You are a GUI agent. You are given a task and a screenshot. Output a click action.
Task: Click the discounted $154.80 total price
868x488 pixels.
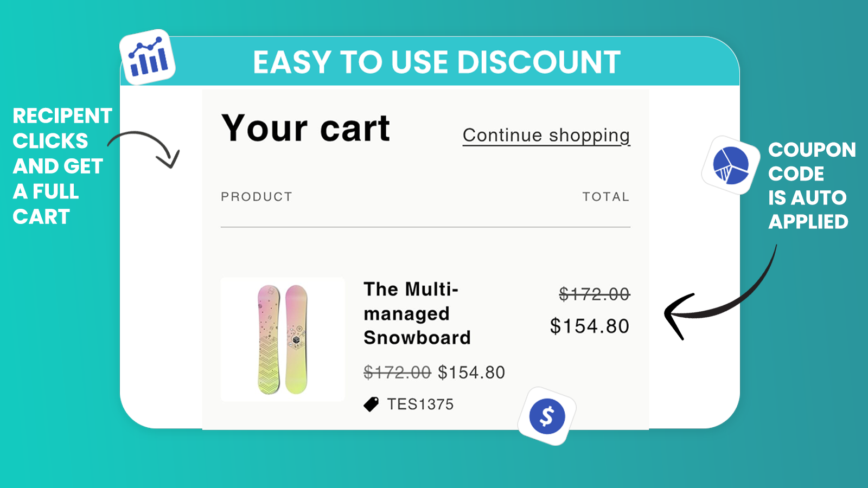[x=590, y=326]
